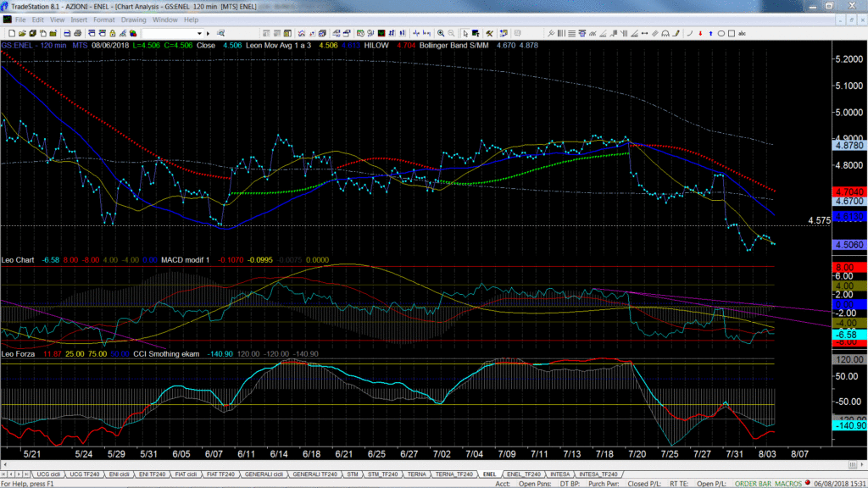This screenshot has width=868, height=488.
Task: Open the View menu
Action: tap(57, 20)
